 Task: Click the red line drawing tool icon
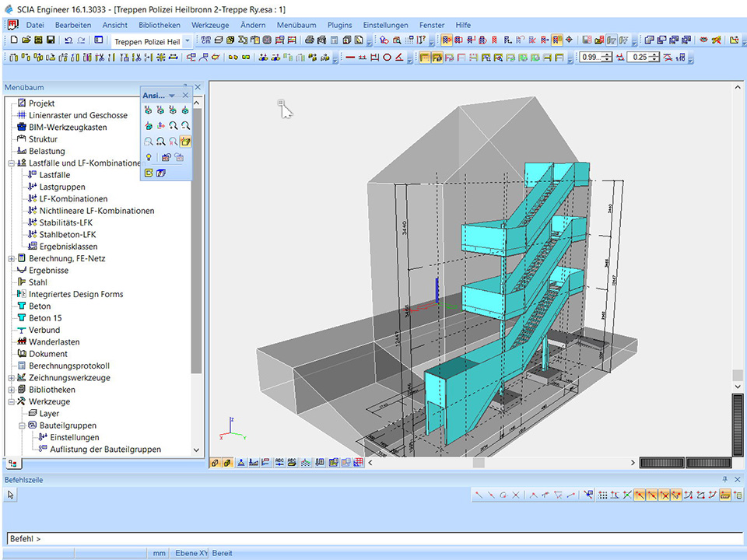tap(350, 57)
